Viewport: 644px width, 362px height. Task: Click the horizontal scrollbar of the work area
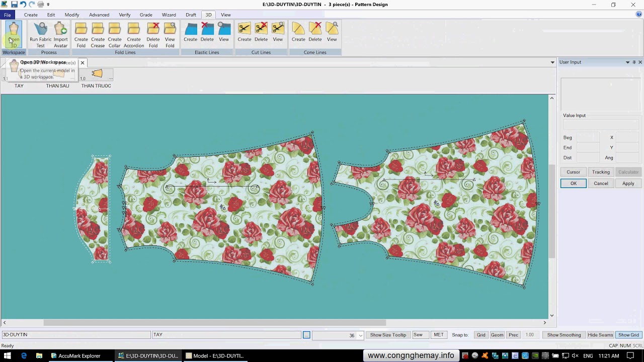(215, 322)
